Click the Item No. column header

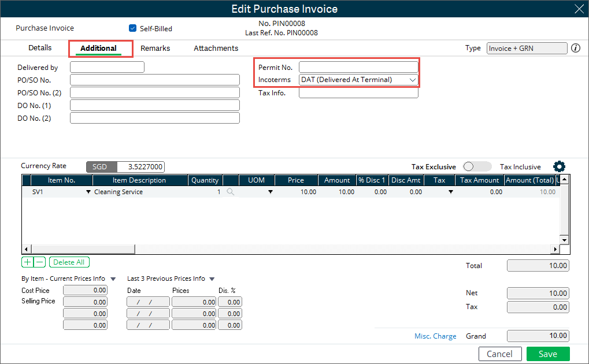pyautogui.click(x=62, y=180)
